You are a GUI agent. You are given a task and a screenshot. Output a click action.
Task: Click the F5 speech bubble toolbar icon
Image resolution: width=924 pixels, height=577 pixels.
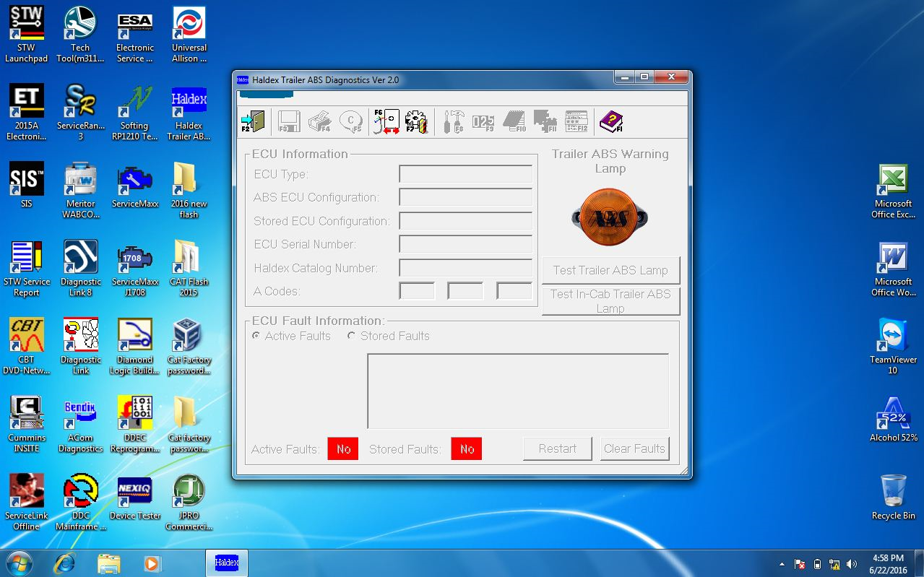click(351, 121)
